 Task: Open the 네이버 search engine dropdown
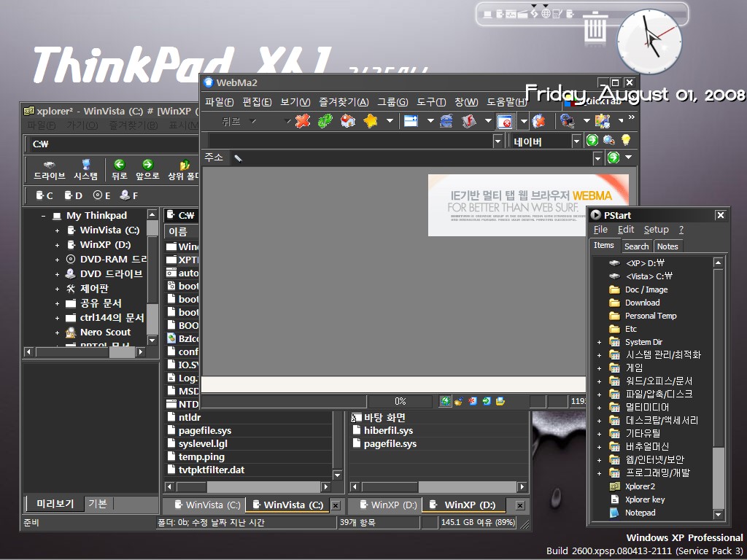click(576, 141)
